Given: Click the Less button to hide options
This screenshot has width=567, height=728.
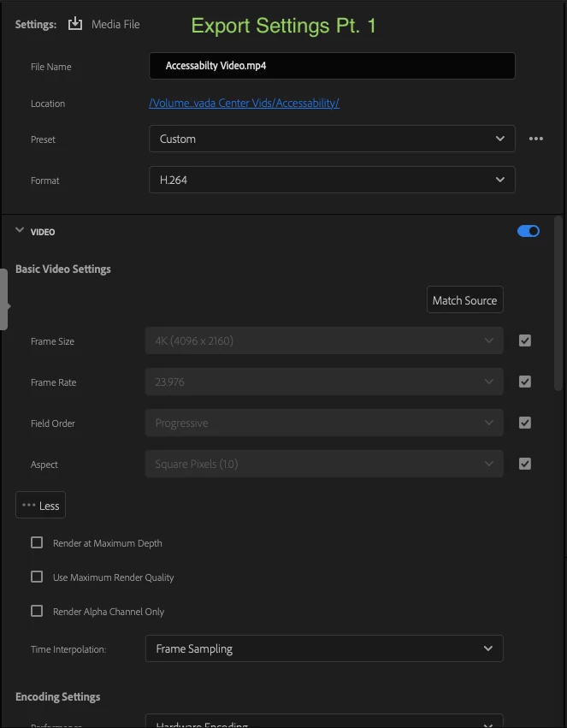Looking at the screenshot, I should coord(40,506).
